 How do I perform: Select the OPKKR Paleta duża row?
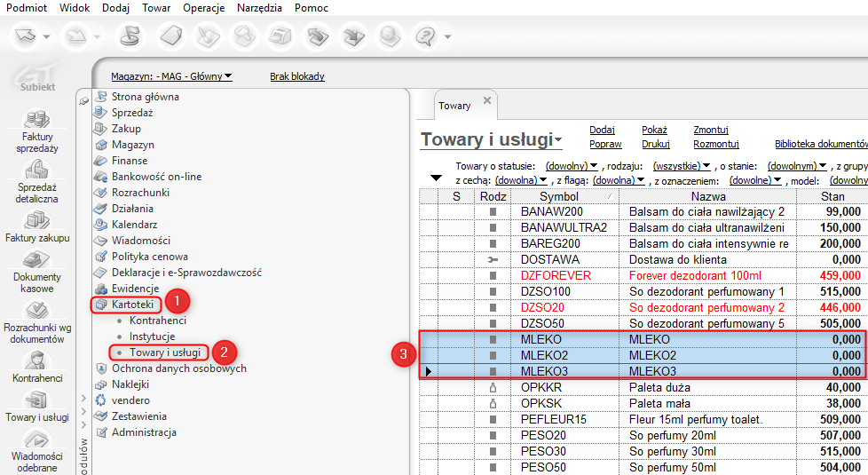coord(643,387)
